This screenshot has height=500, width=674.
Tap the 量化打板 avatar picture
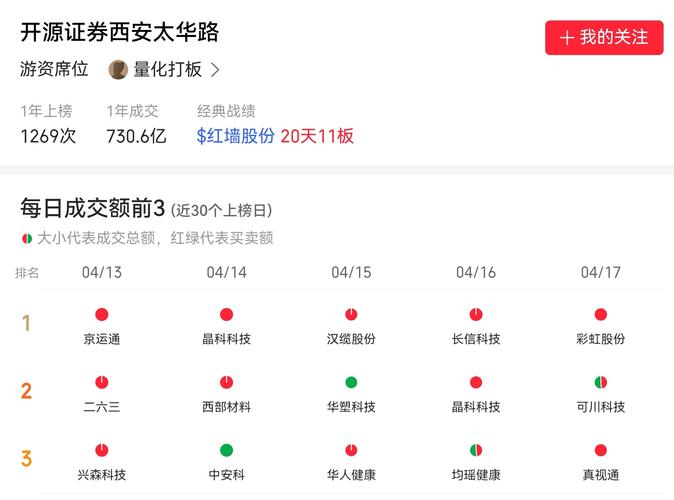pyautogui.click(x=118, y=70)
